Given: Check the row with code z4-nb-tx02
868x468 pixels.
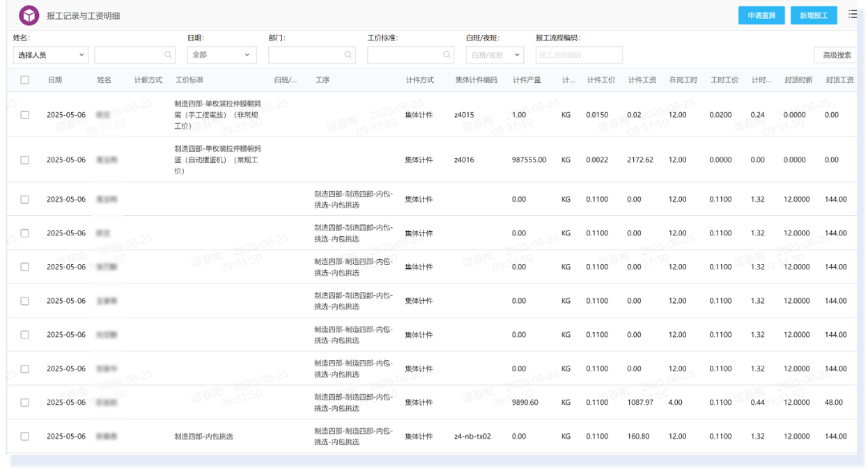Looking at the screenshot, I should [25, 437].
